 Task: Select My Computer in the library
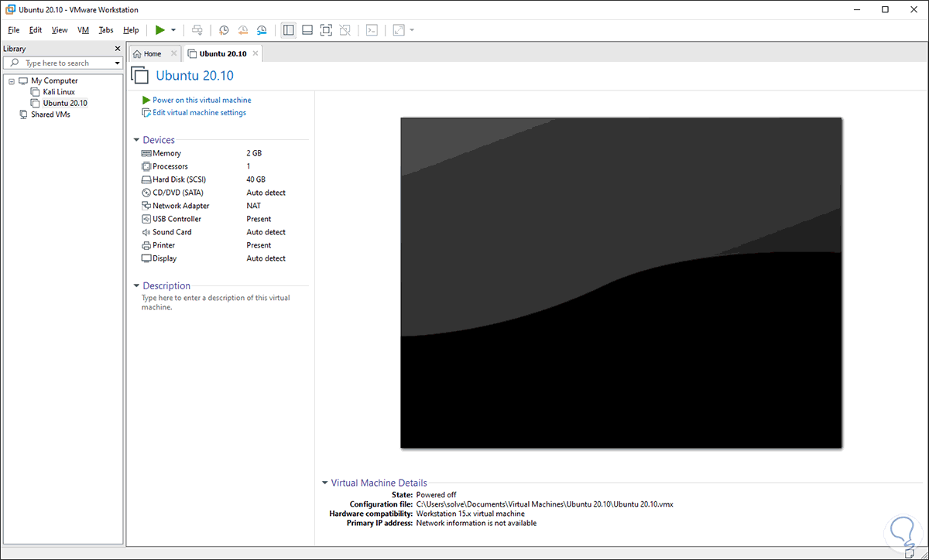54,80
